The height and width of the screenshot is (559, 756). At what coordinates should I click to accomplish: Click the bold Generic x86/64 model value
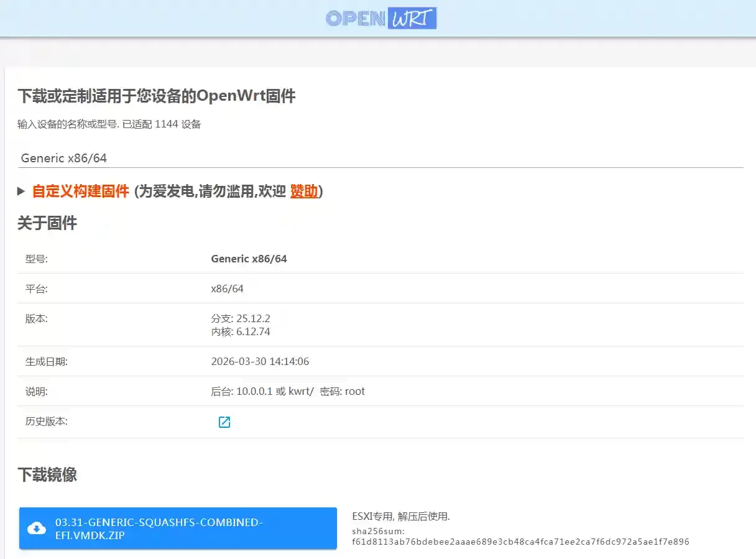click(249, 259)
